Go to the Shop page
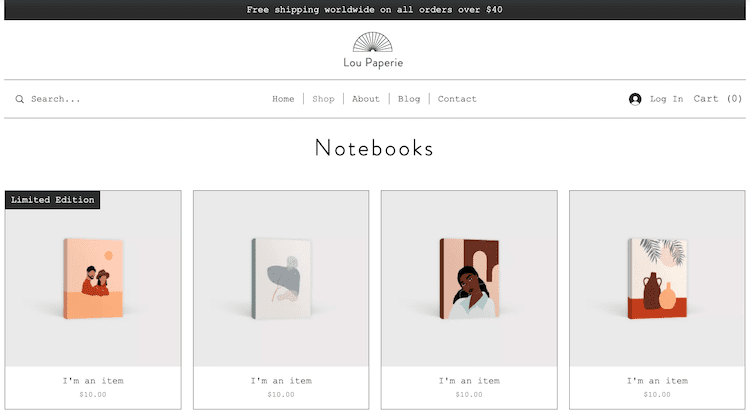750x413 pixels. [323, 99]
